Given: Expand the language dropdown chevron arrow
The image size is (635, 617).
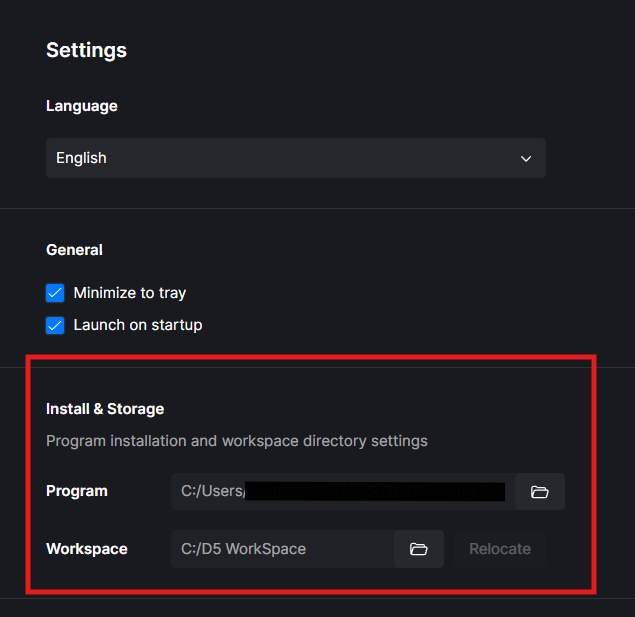Looking at the screenshot, I should 526,158.
